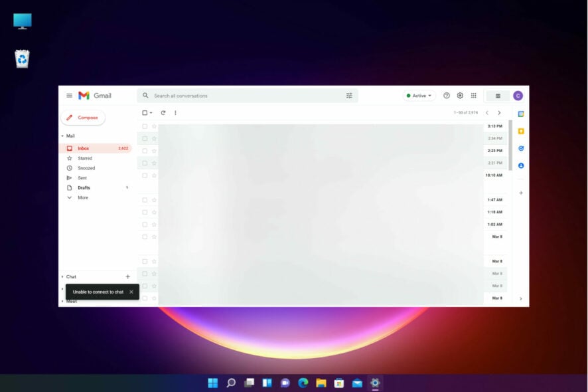Star the first email in the list
Image resolution: width=588 pixels, height=392 pixels.
pos(153,127)
